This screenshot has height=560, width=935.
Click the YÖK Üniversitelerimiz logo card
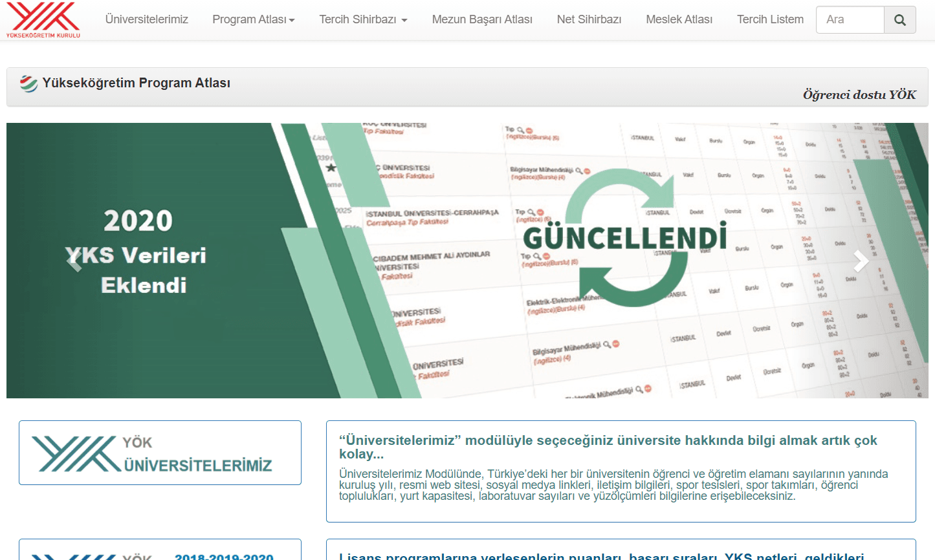[x=160, y=453]
